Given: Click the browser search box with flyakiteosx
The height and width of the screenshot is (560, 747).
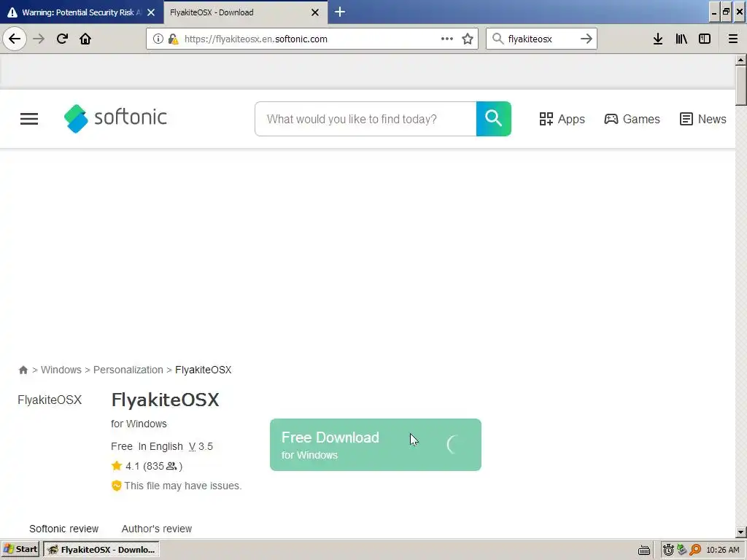Looking at the screenshot, I should (x=541, y=39).
